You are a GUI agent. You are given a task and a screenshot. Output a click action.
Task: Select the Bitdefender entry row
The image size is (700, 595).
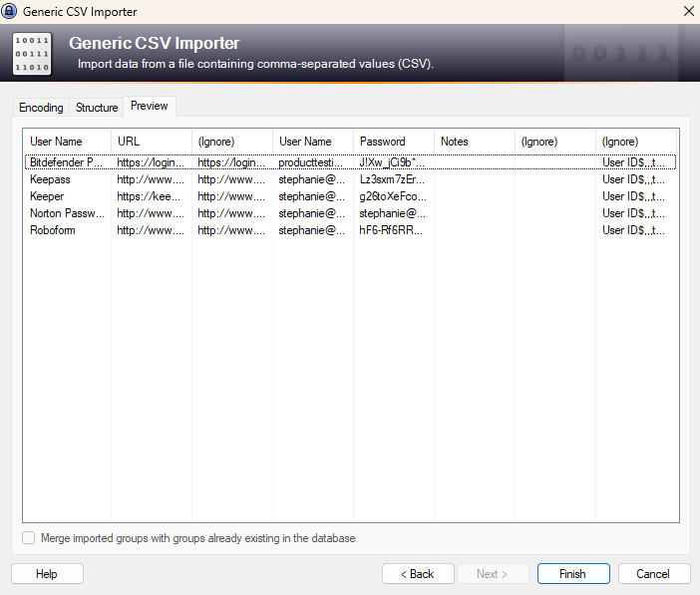[x=66, y=161]
